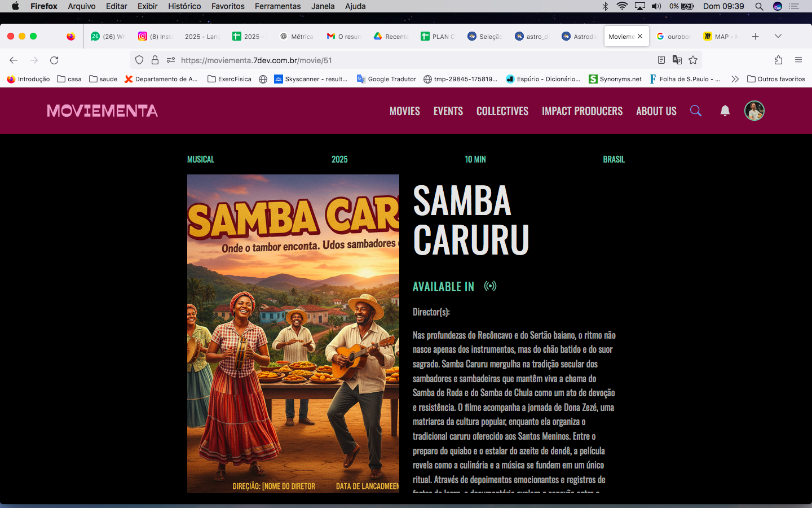
Task: Click the broadcast icon beside Available In
Action: coord(490,286)
